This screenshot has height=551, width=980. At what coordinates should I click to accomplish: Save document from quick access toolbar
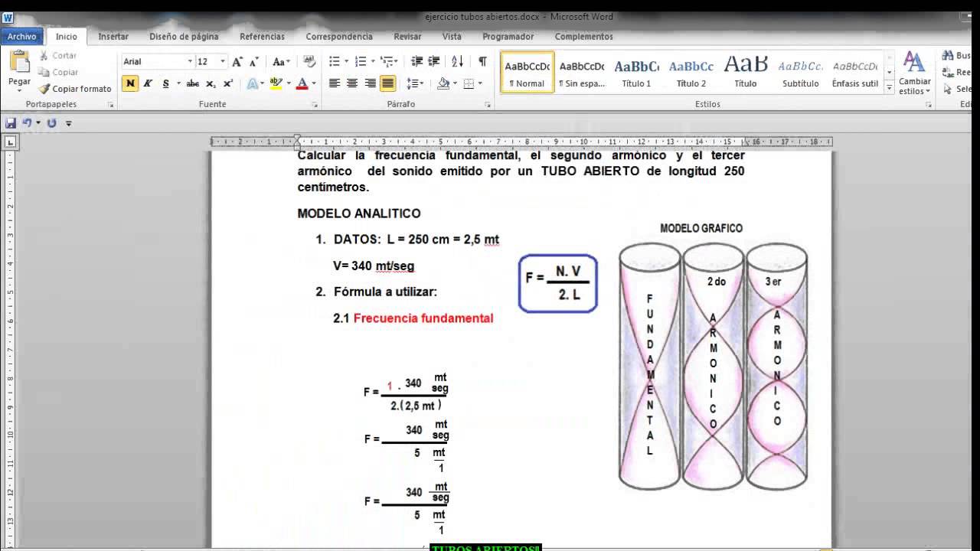11,122
